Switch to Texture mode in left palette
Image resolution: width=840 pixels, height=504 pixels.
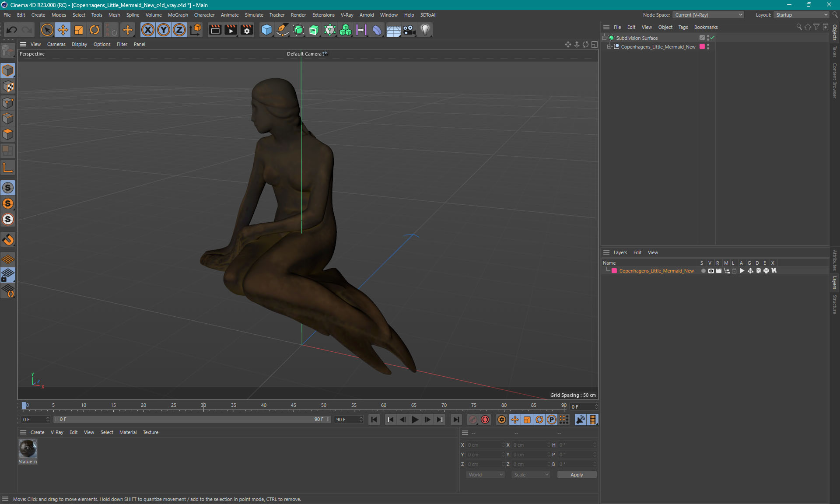[x=8, y=87]
